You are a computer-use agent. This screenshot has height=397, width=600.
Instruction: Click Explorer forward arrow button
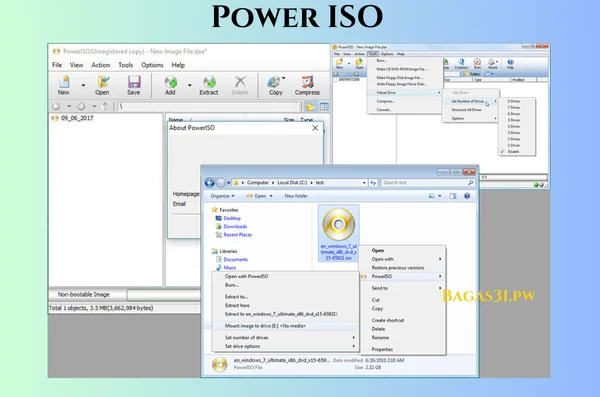(x=221, y=183)
